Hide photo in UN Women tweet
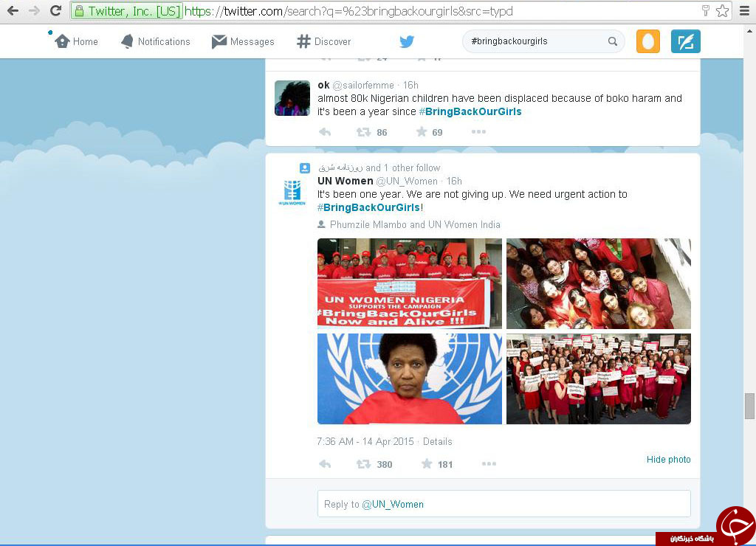Image resolution: width=756 pixels, height=546 pixels. 668,460
